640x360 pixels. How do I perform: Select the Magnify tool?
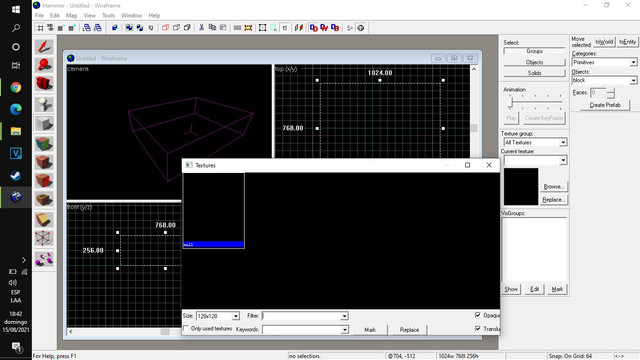coord(44,65)
